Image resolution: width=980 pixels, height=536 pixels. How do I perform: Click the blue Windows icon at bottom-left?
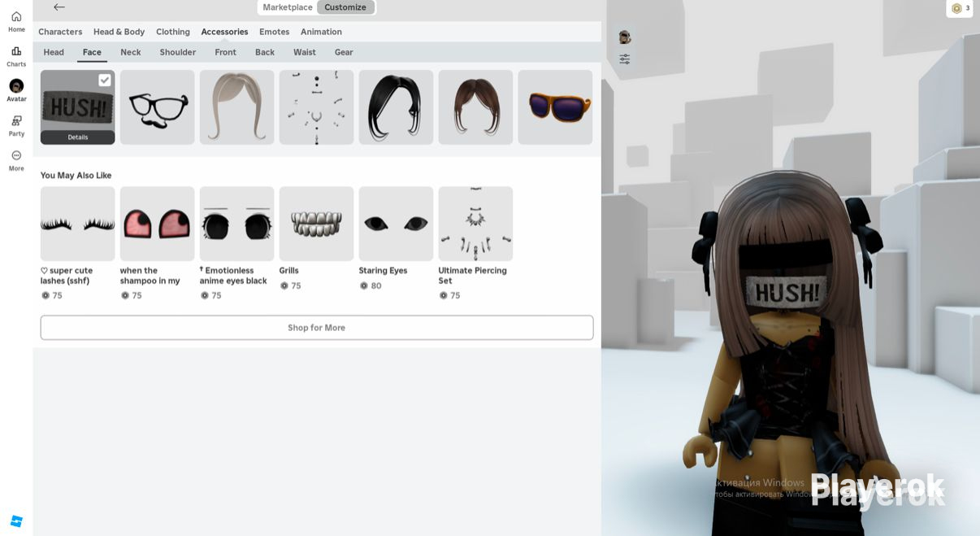16,521
